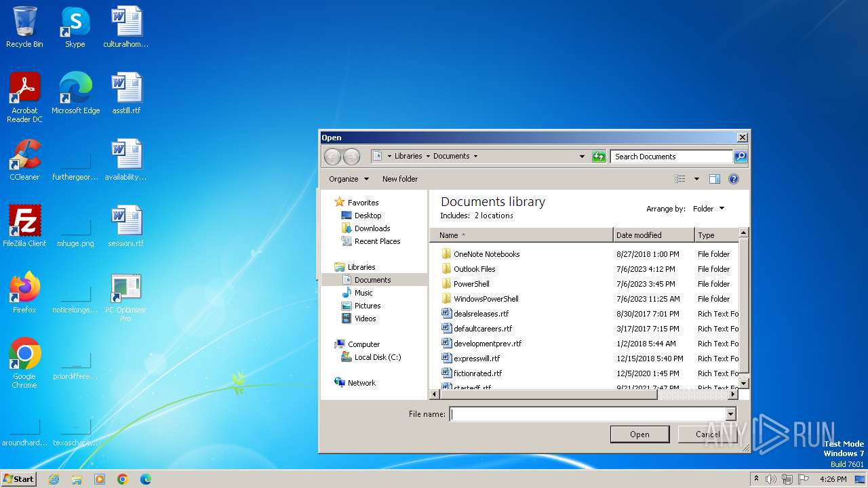Select the Outlook Files folder

(474, 269)
